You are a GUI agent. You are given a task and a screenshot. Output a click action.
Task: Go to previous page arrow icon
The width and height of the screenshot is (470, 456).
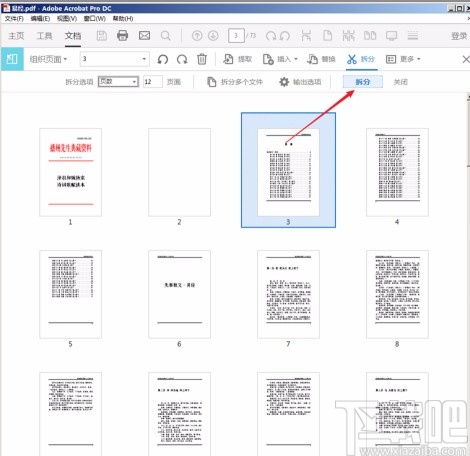pyautogui.click(x=197, y=35)
